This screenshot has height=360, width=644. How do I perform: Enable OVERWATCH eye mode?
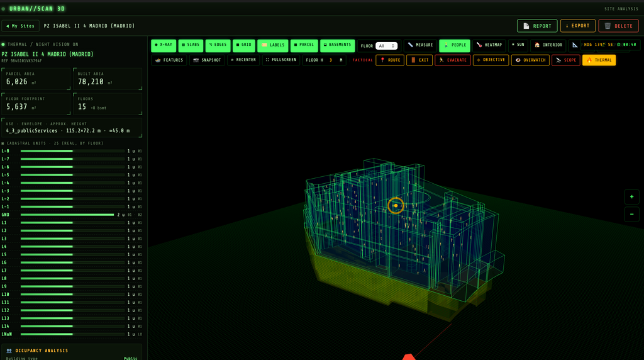pyautogui.click(x=530, y=60)
